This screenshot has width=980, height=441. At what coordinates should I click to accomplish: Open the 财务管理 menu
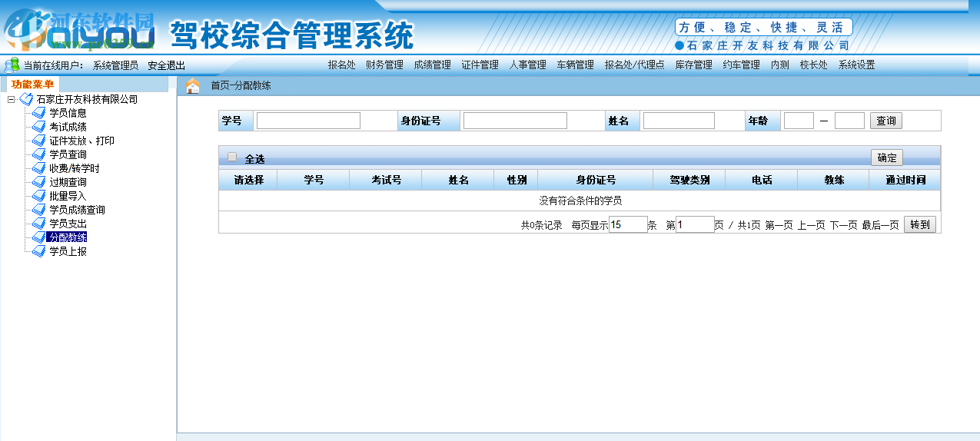(384, 65)
